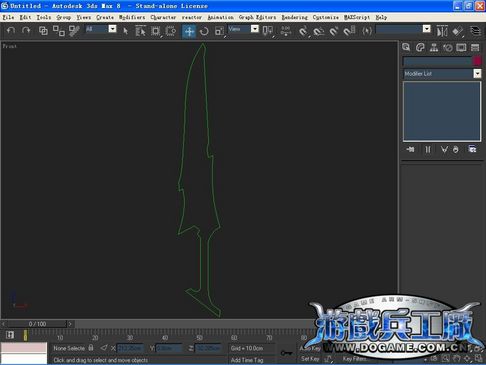
Task: Toggle Window/Crossing selection mode
Action: click(x=171, y=31)
